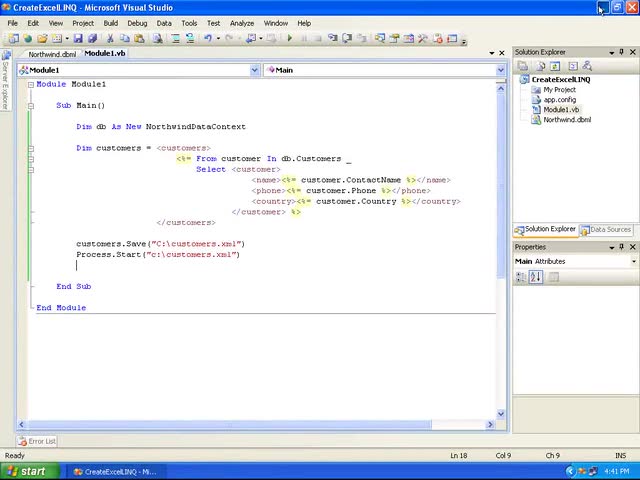This screenshot has height=480, width=640.
Task: Open the Debug menu
Action: point(137,23)
